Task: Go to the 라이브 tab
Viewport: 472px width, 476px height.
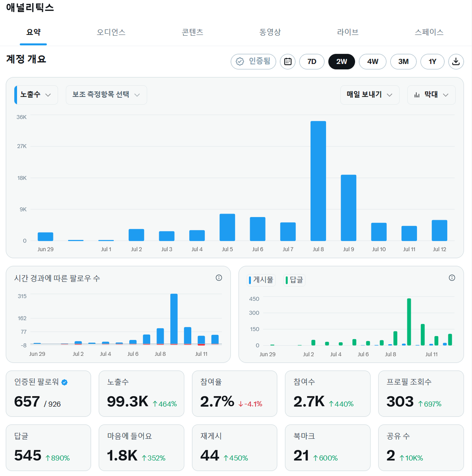Action: pyautogui.click(x=348, y=32)
